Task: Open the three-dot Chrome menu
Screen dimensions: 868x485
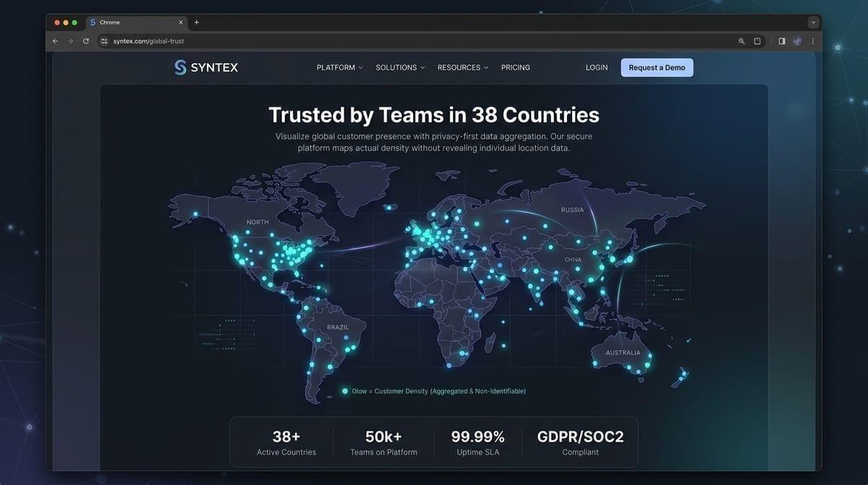Action: coord(812,41)
